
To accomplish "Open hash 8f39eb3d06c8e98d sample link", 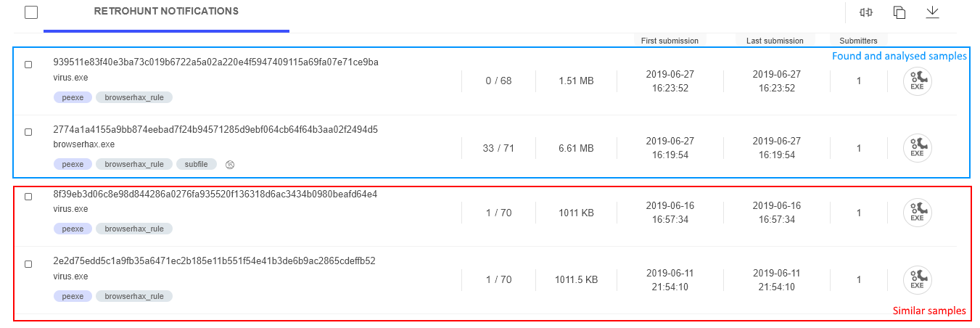I will [x=215, y=194].
